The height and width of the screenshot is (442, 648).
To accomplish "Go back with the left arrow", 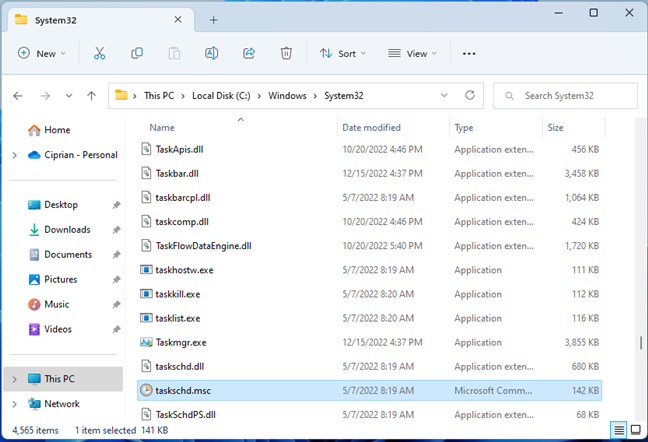I will coord(18,96).
